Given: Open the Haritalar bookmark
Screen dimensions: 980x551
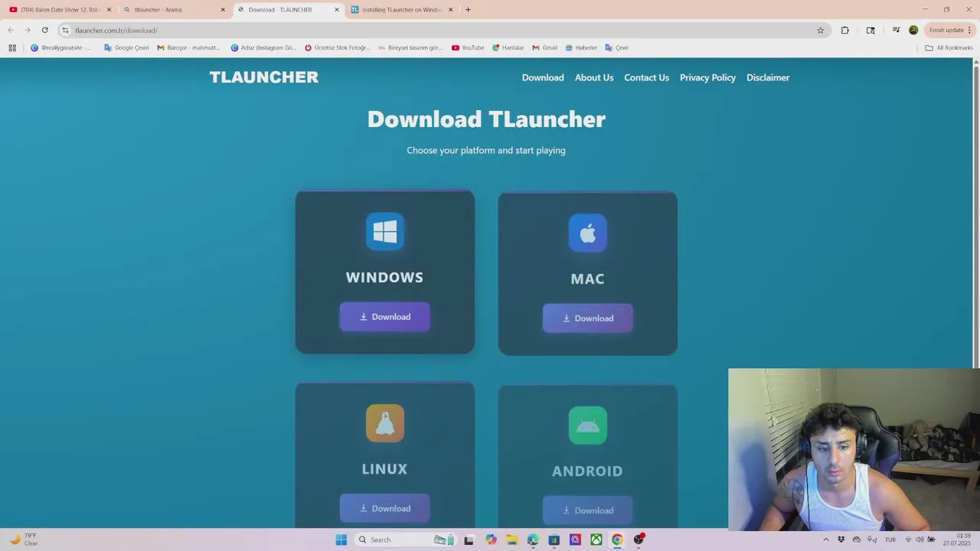Looking at the screenshot, I should point(508,47).
